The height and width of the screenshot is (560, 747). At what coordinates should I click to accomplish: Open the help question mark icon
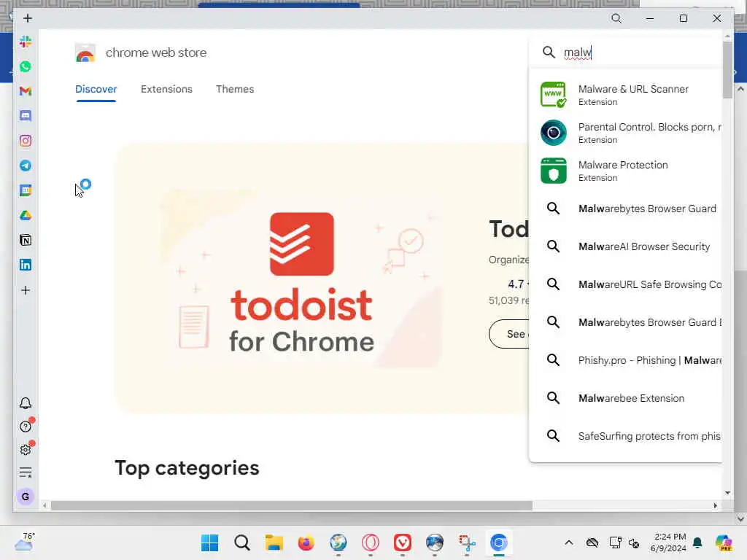coord(26,426)
